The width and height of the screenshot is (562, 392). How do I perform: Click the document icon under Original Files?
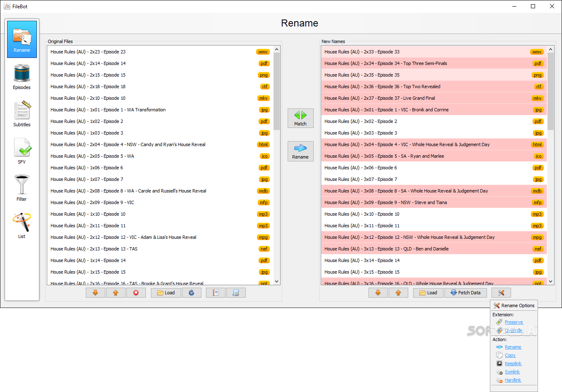[x=236, y=293]
